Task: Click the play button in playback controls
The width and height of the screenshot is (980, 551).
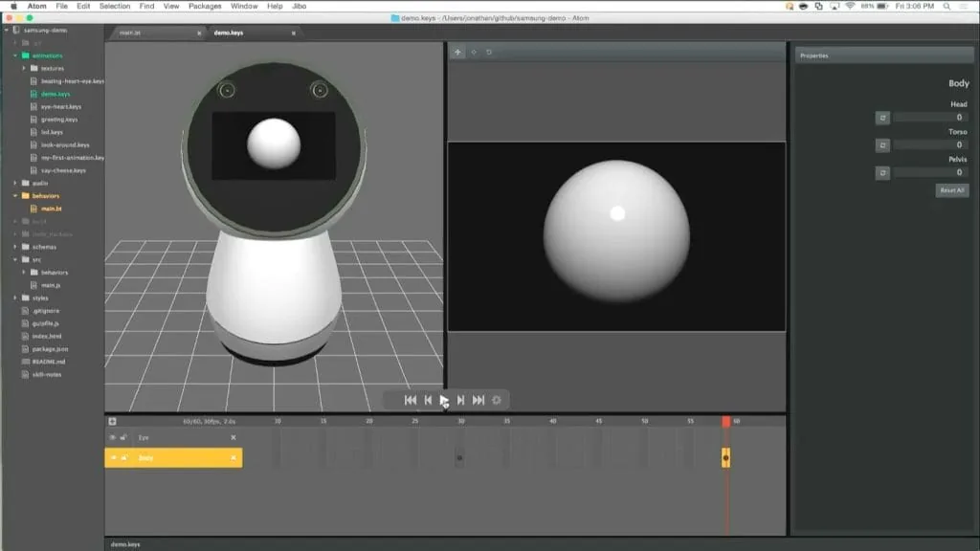Action: [x=444, y=400]
